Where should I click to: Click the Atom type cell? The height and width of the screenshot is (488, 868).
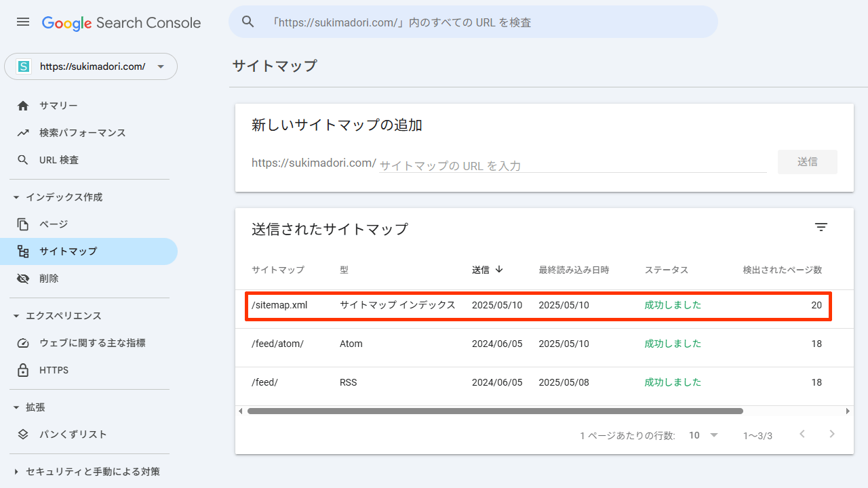click(x=351, y=344)
